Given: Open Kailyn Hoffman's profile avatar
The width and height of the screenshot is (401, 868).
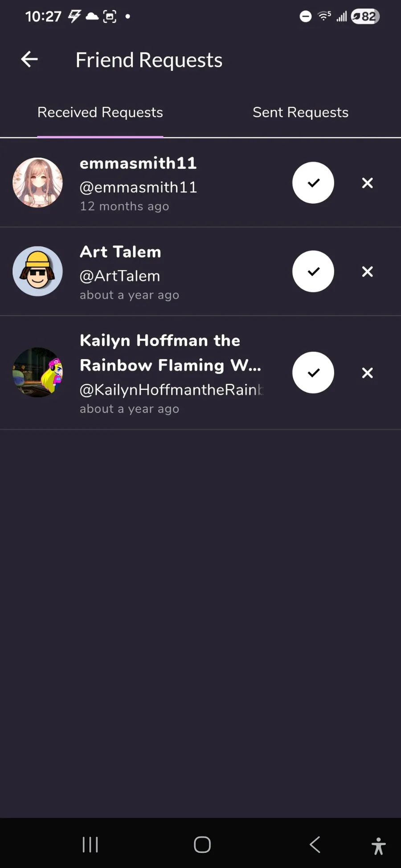Looking at the screenshot, I should (x=38, y=372).
